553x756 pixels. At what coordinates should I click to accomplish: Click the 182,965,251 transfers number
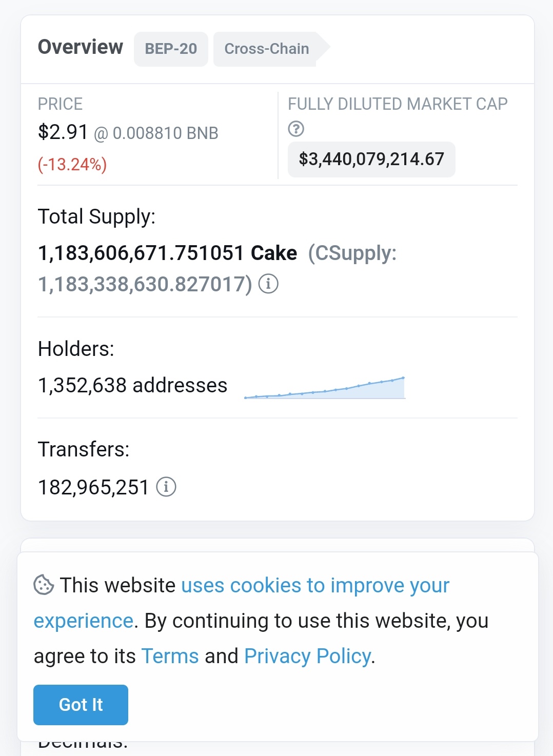(x=93, y=487)
